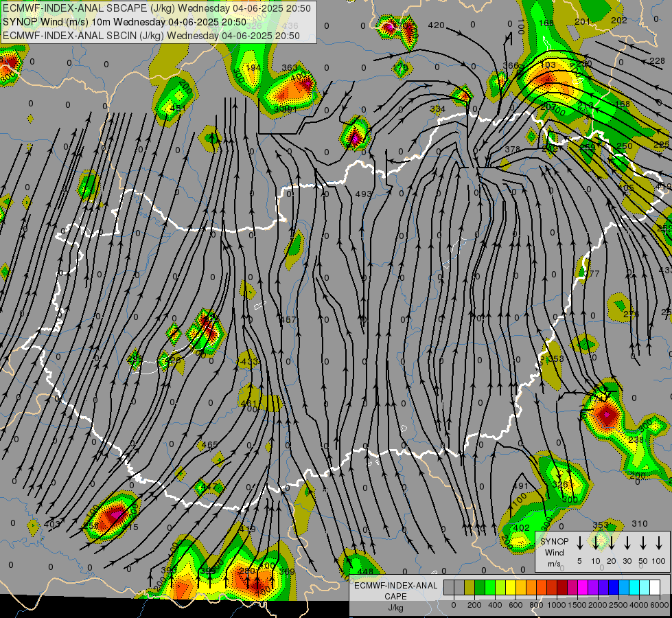Click the 'CAPE' label in legend

(x=395, y=596)
